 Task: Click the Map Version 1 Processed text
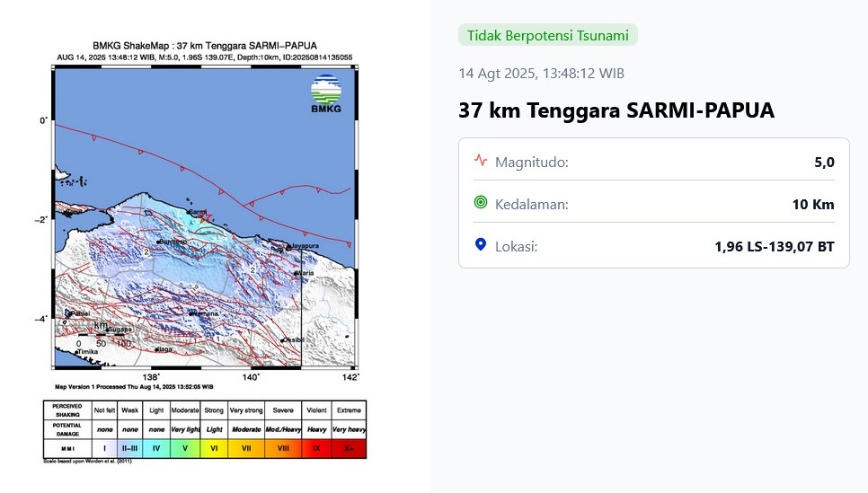[134, 387]
